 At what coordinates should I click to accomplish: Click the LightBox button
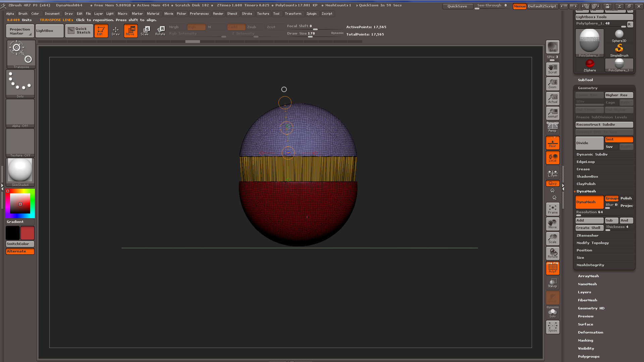click(49, 31)
